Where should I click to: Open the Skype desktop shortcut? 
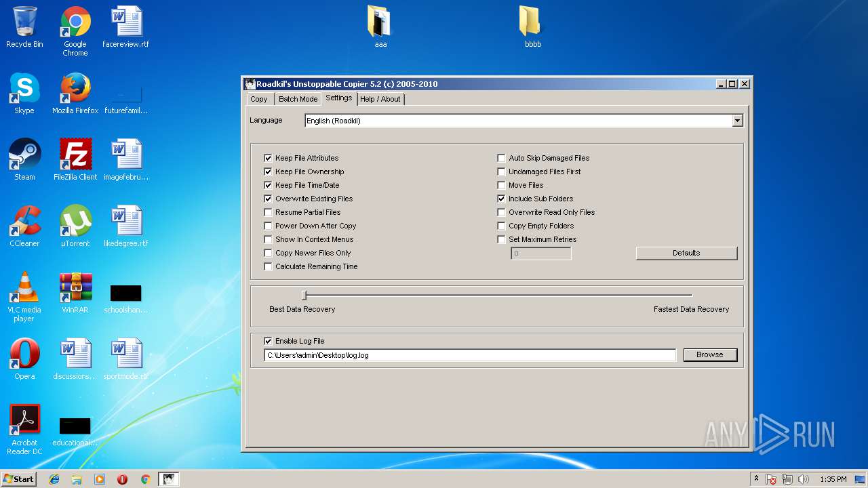tap(24, 94)
